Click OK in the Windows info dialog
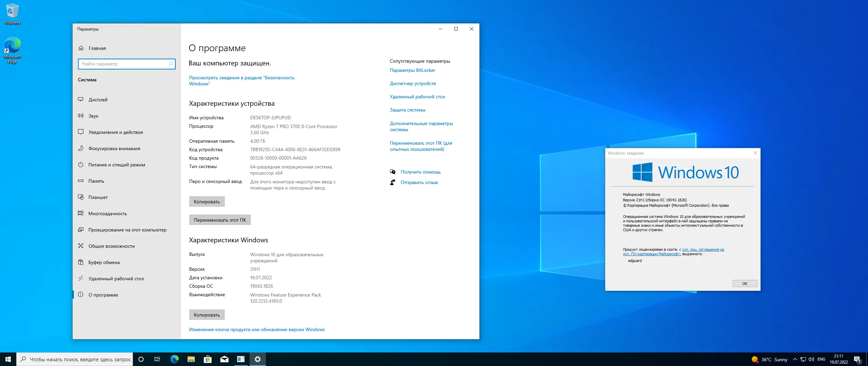Image resolution: width=868 pixels, height=366 pixels. 745,284
